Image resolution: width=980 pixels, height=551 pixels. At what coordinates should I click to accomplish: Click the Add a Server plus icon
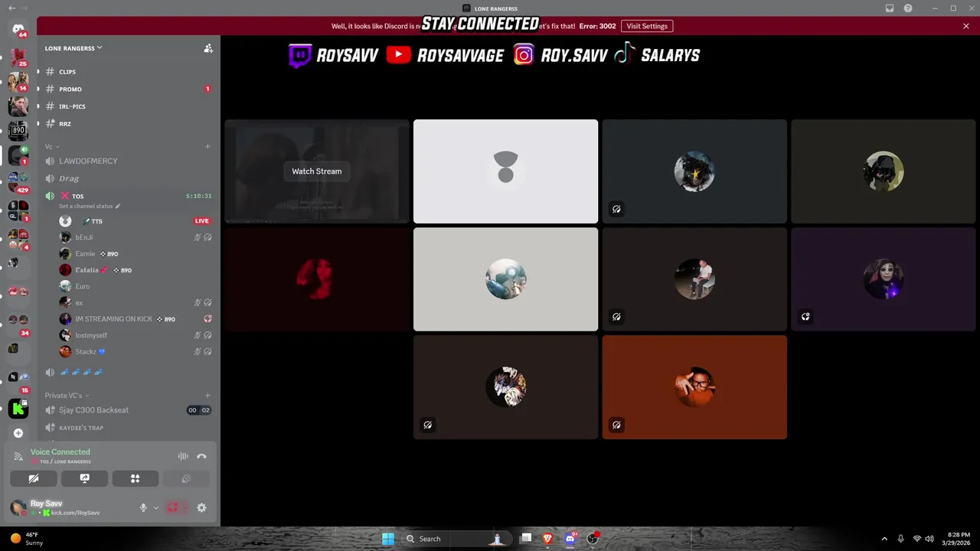point(18,433)
